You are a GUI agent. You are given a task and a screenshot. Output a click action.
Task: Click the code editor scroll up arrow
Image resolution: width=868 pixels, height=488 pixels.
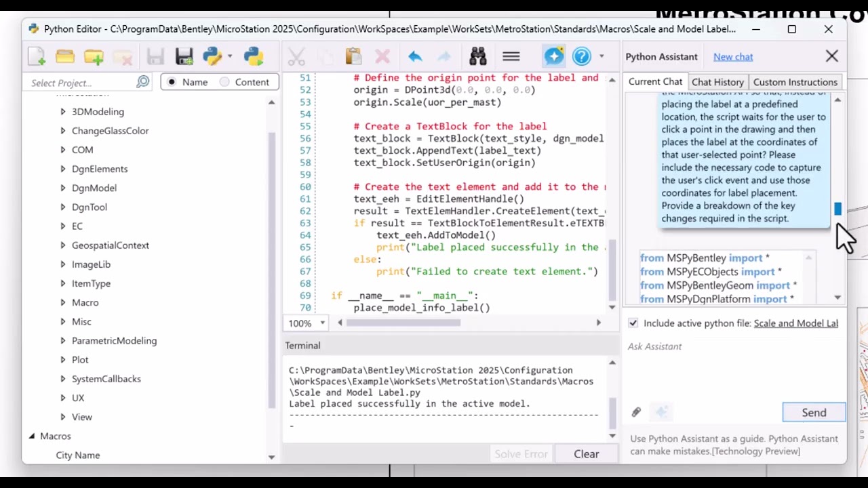point(612,80)
